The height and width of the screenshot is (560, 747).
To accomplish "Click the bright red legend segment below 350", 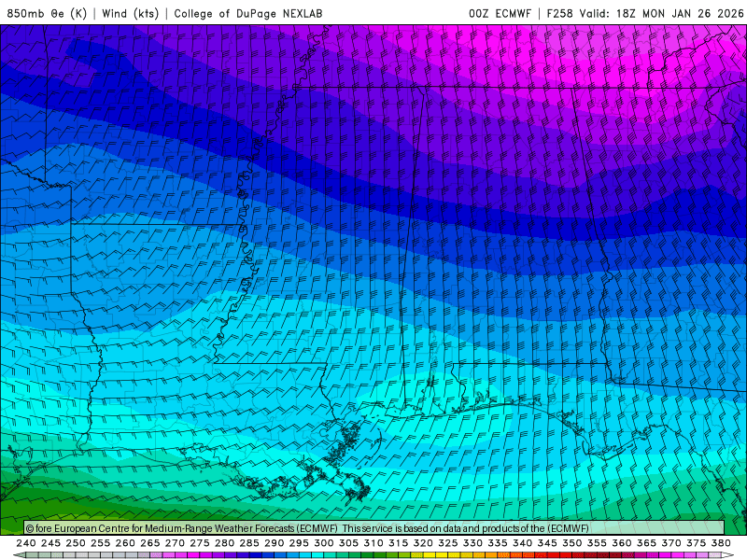I will pos(566,555).
